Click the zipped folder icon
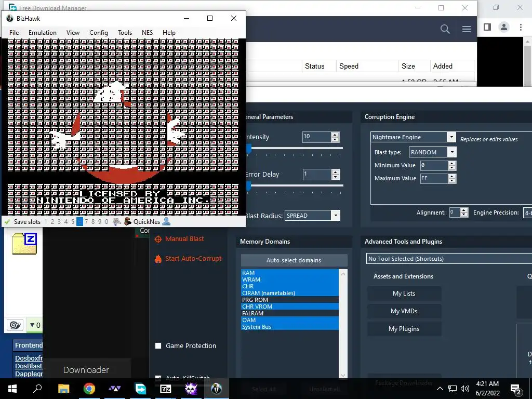 24,244
